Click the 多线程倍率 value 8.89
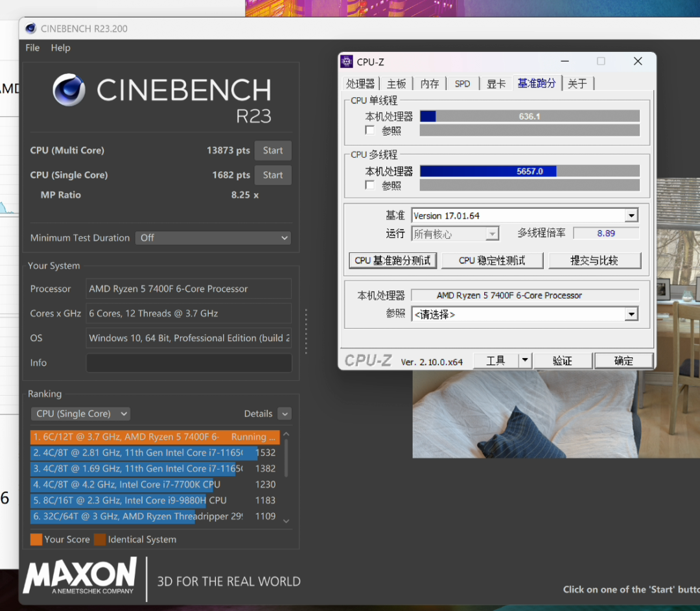Viewport: 700px width, 611px height. 606,233
